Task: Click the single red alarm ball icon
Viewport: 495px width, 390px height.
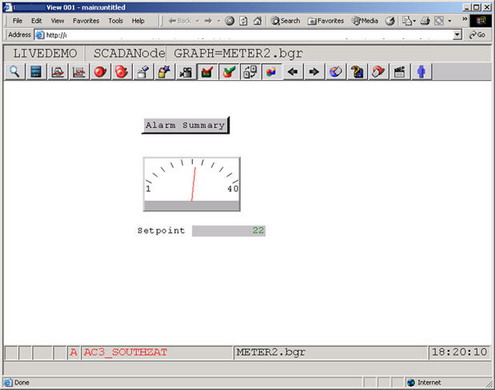Action: pyautogui.click(x=100, y=72)
